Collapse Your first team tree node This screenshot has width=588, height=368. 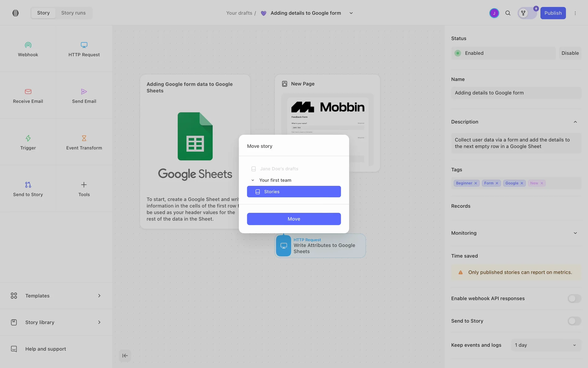[x=253, y=180]
